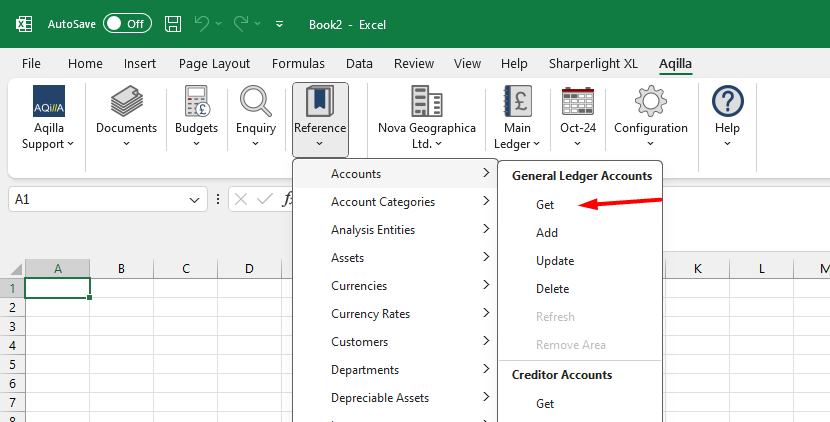
Task: Click the Oct-24 calendar period icon
Action: point(578,102)
